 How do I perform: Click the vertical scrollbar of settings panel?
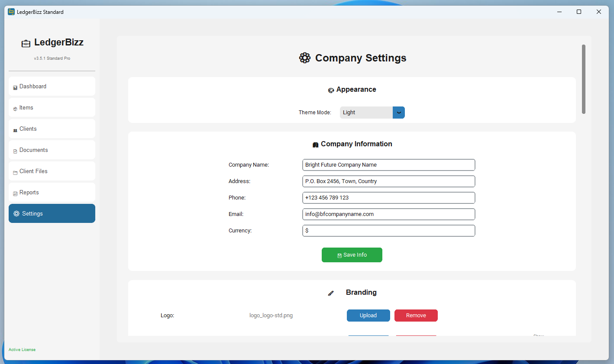pos(584,79)
